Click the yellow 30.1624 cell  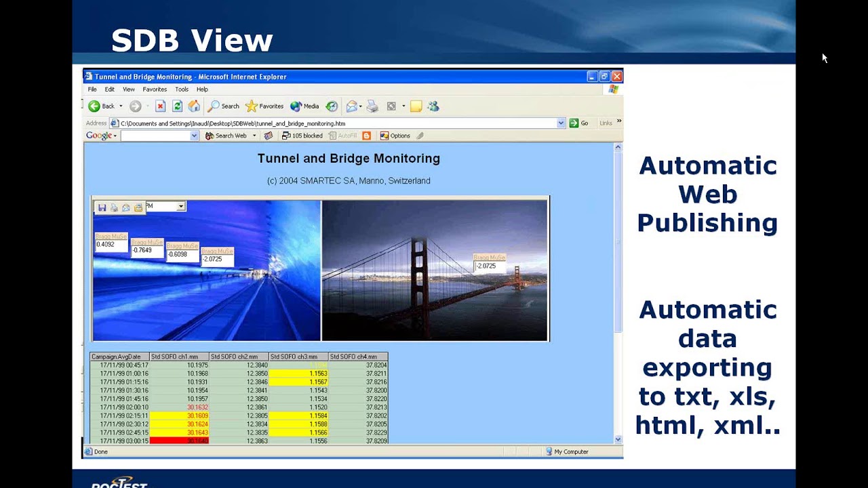179,424
